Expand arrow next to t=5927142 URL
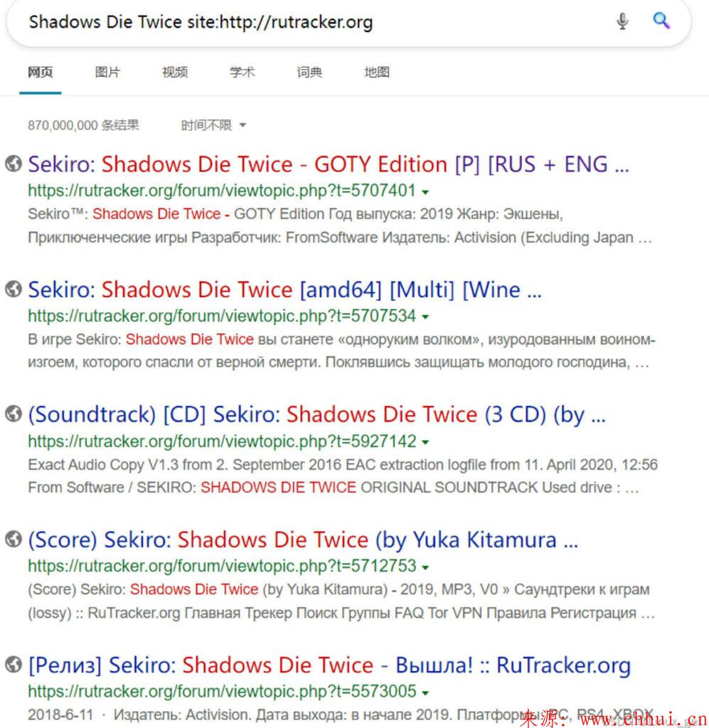This screenshot has width=709, height=728. (425, 442)
